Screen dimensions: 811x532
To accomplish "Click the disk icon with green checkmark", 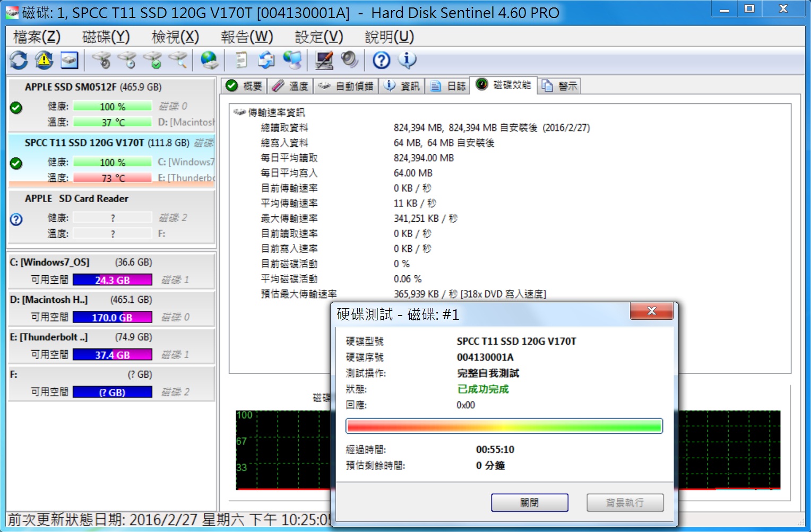I will coord(152,60).
